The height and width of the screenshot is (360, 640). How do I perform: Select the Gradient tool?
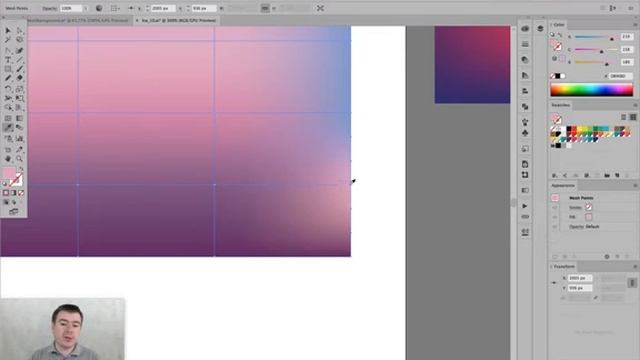[19, 118]
